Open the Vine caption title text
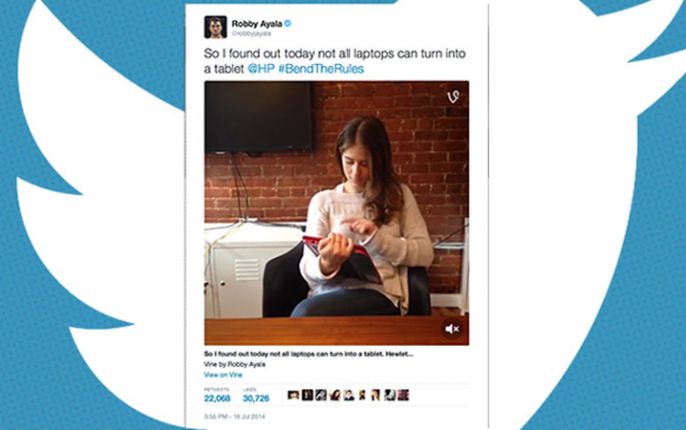 [x=308, y=354]
